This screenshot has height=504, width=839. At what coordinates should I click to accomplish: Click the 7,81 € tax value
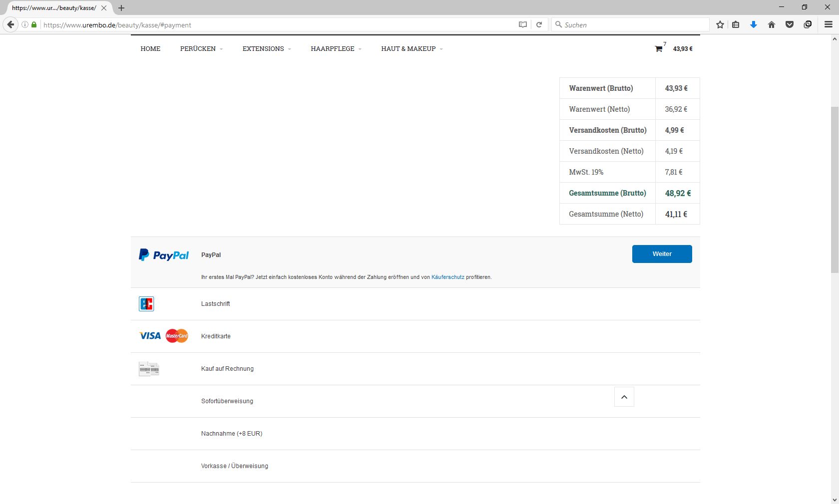click(x=674, y=172)
